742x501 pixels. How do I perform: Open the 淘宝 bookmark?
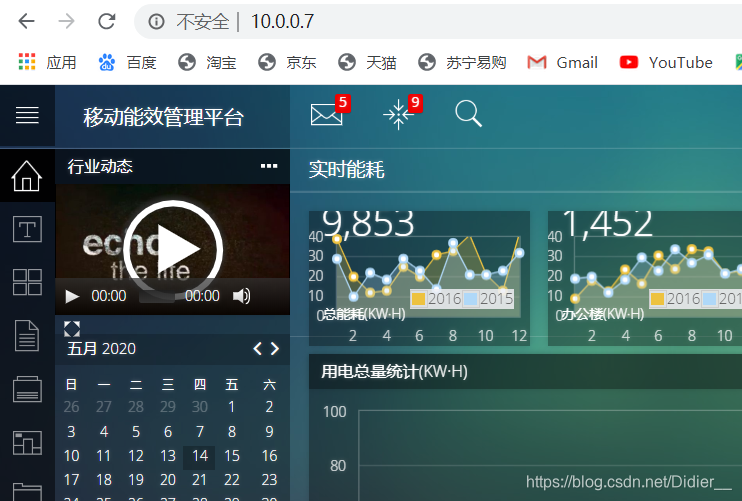click(207, 62)
